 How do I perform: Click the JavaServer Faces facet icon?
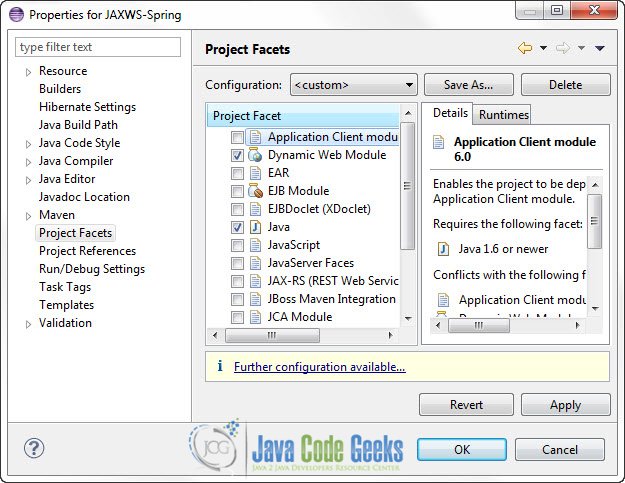[x=255, y=263]
